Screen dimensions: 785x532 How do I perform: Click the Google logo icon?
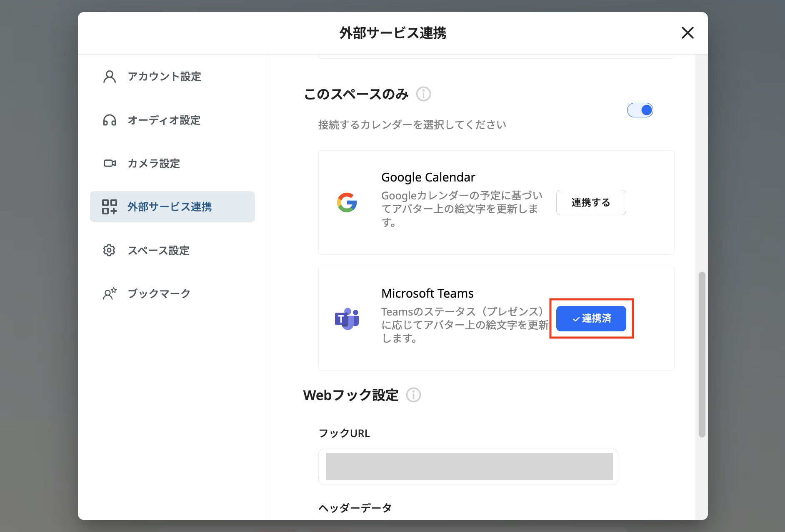[347, 202]
